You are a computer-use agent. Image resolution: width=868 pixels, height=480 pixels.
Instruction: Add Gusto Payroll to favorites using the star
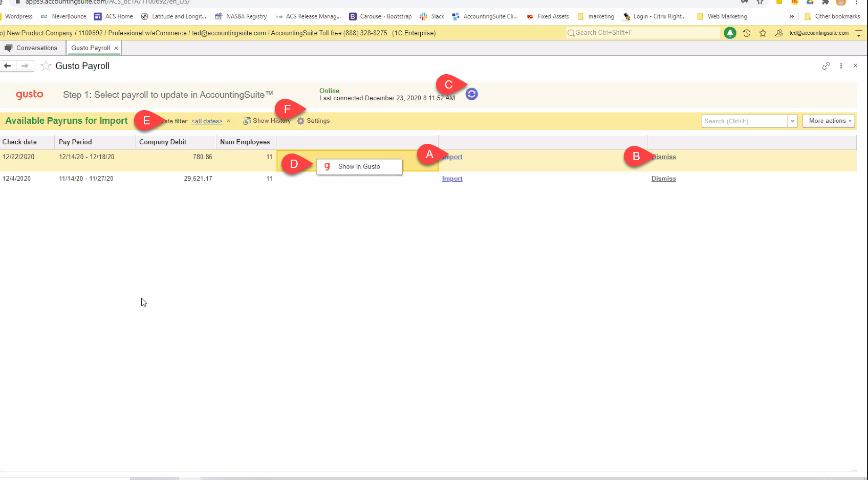[46, 66]
